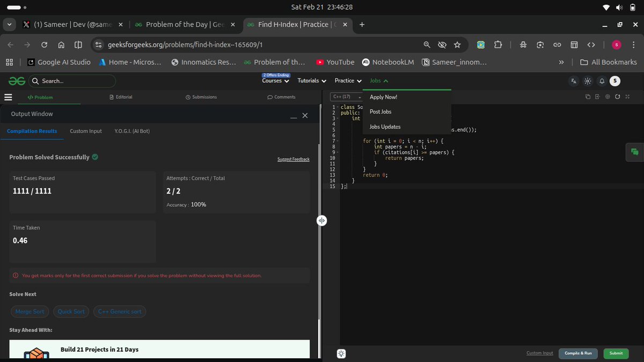Go to browser home page
Image resolution: width=644 pixels, height=362 pixels.
coord(61,45)
